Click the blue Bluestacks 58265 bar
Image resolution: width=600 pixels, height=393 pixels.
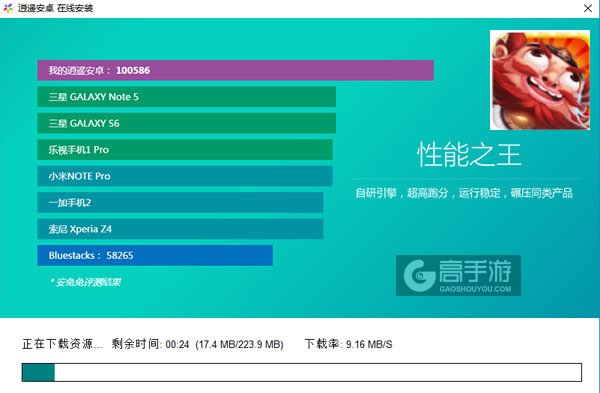(155, 255)
